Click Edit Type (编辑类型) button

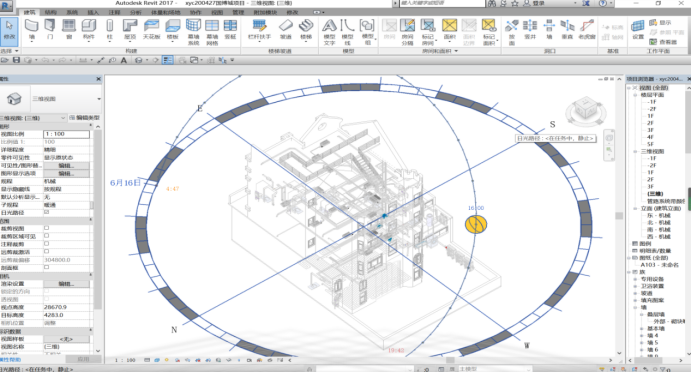(85, 118)
